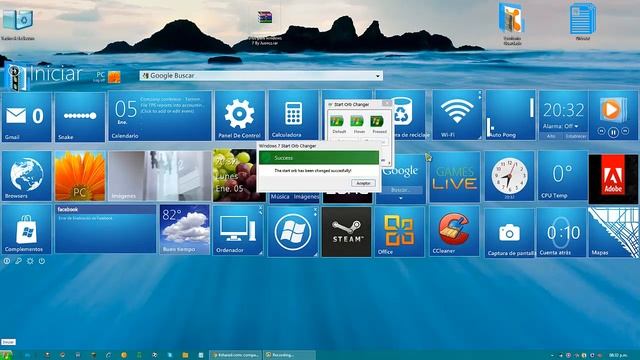The width and height of the screenshot is (640, 360).
Task: Click the analog clock tile
Action: tap(509, 176)
